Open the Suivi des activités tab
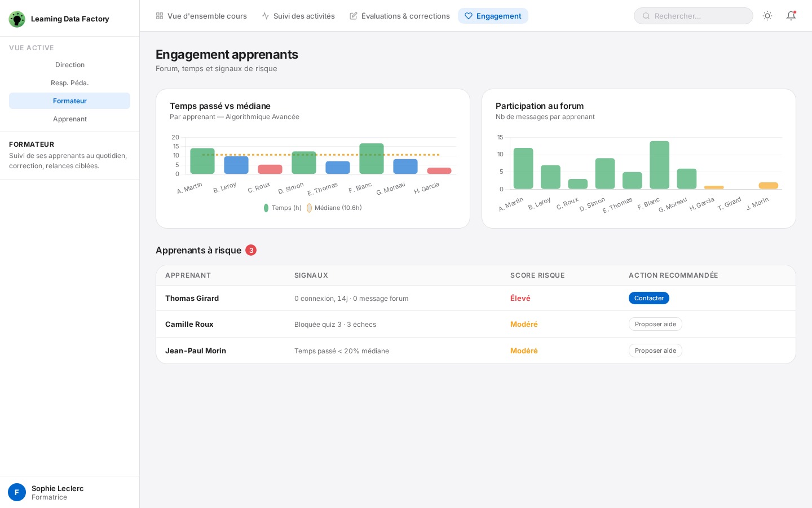The width and height of the screenshot is (812, 508). (298, 16)
